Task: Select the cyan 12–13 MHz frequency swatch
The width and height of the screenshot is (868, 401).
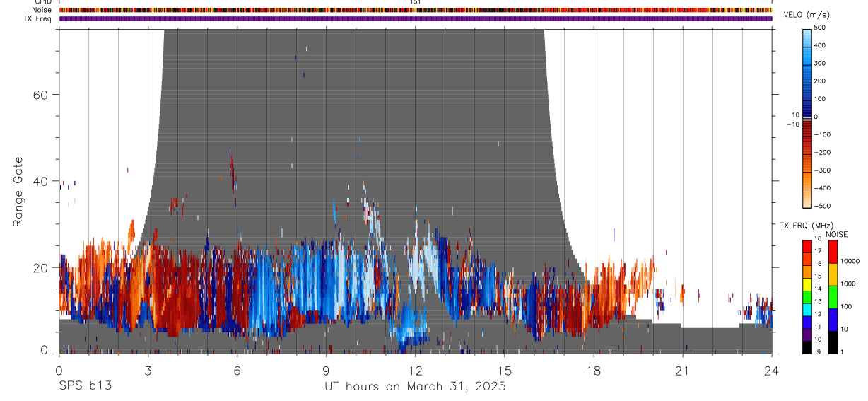Action: coord(807,309)
